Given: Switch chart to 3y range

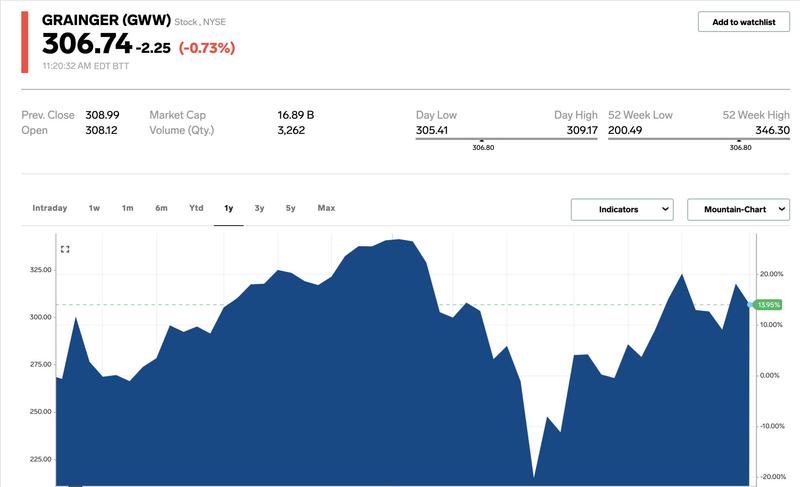Looking at the screenshot, I should [259, 208].
